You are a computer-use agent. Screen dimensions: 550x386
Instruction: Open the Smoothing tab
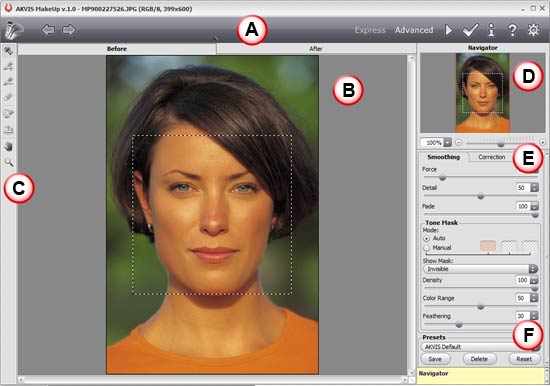click(443, 157)
